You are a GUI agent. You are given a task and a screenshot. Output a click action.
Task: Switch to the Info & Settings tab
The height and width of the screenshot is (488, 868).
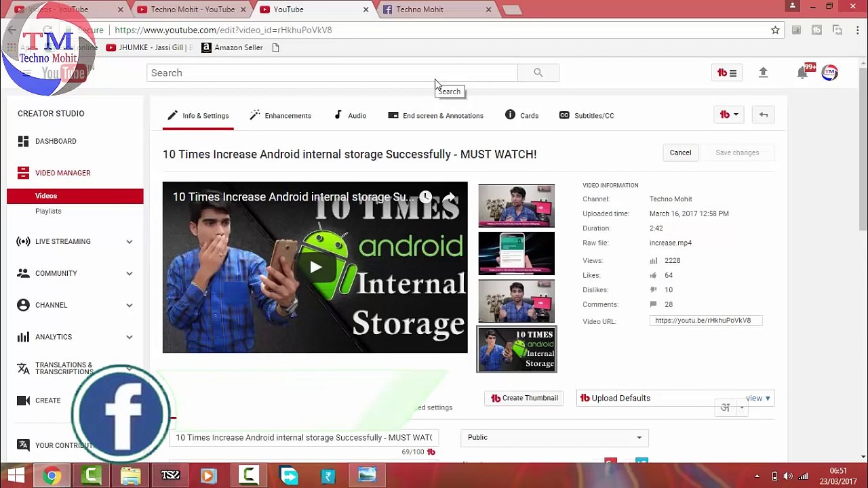pyautogui.click(x=198, y=115)
